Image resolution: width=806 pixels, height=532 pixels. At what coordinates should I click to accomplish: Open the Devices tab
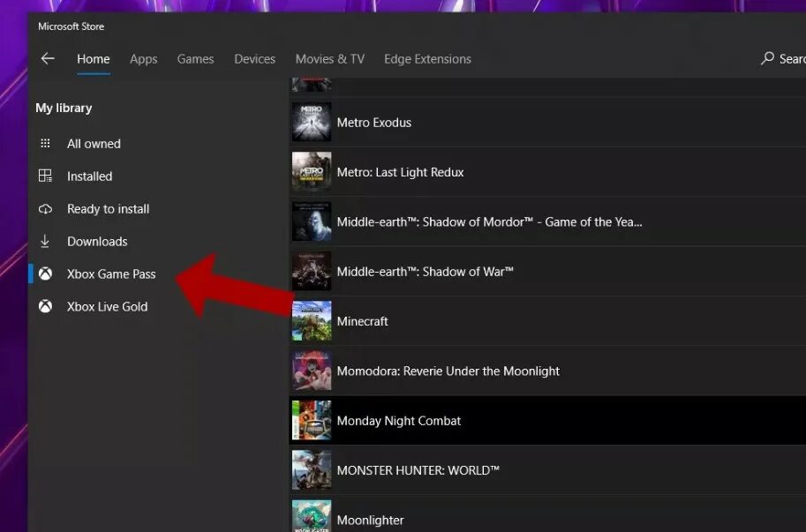[x=254, y=59]
